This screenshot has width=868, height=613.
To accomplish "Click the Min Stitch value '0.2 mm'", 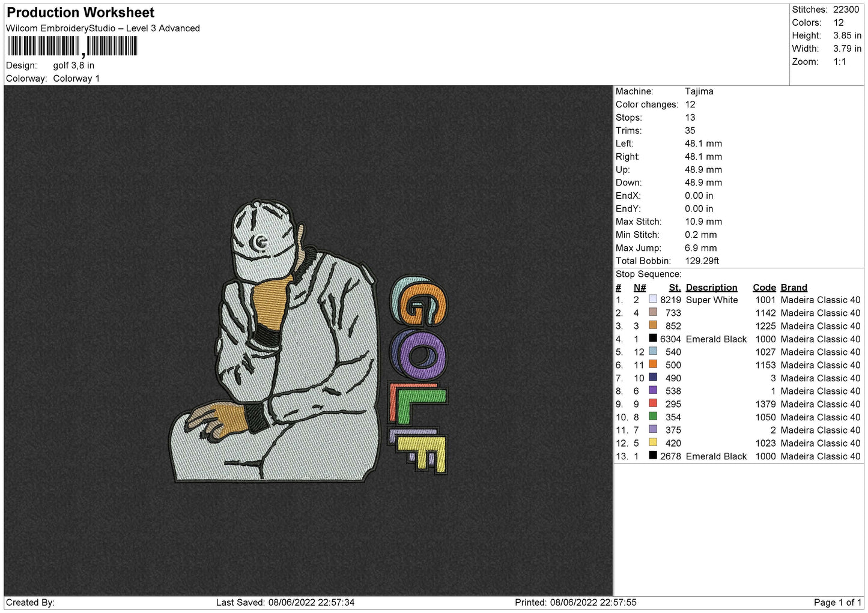I will 701,235.
